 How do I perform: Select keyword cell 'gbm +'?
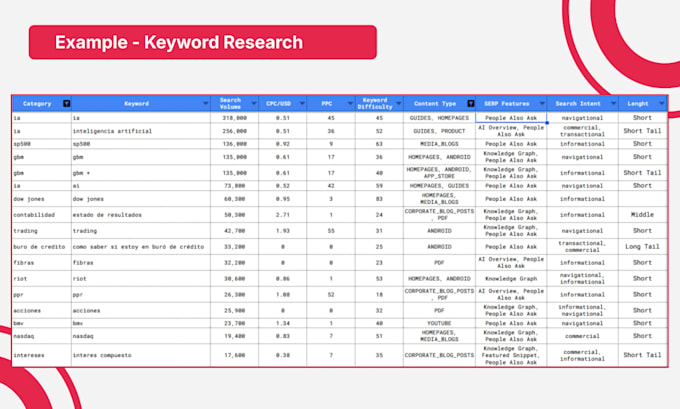141,173
